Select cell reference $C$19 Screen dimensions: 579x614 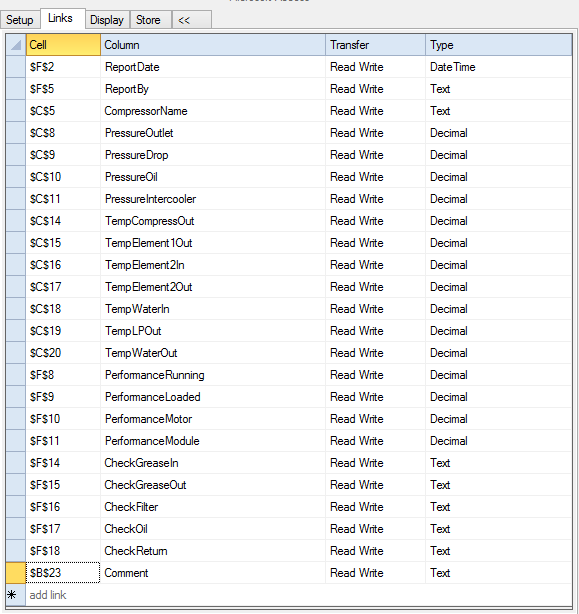point(63,330)
